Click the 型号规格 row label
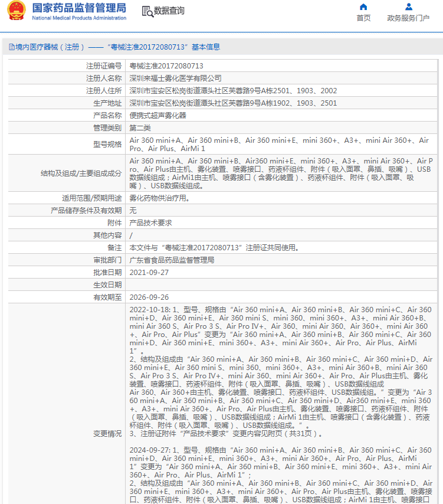Viewport: 443px width, 504px height. (x=107, y=145)
